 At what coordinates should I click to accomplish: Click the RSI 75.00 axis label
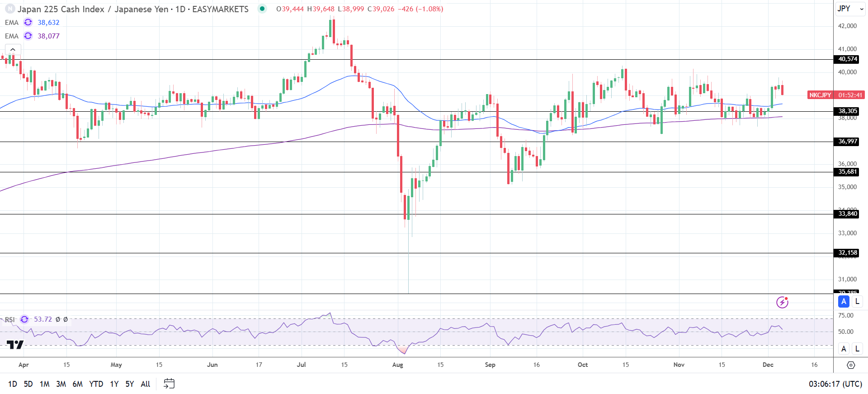click(x=846, y=315)
